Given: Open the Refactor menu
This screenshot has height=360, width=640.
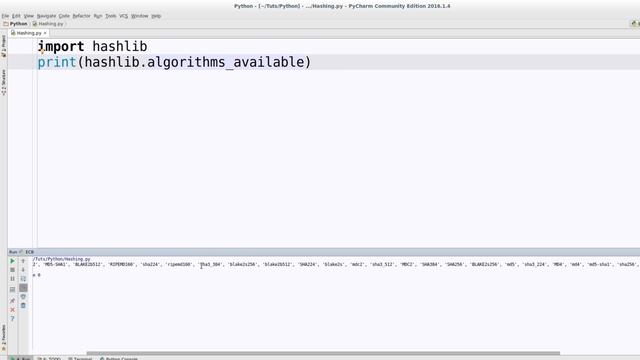Looking at the screenshot, I should 81,16.
